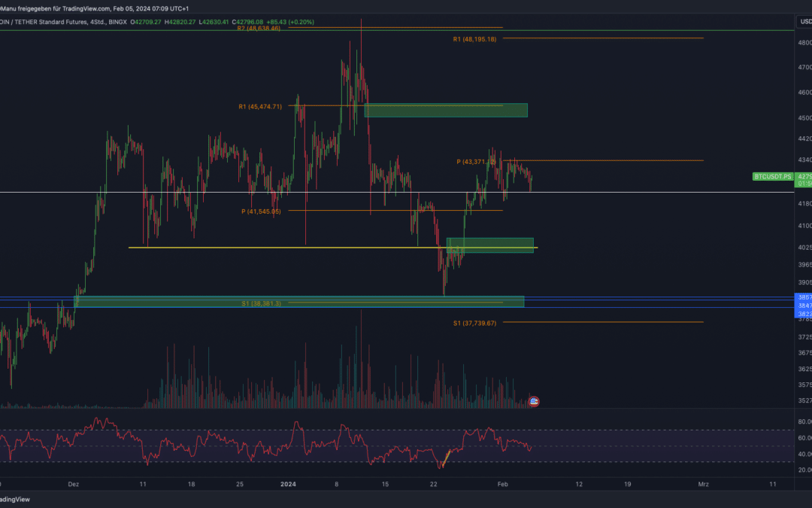Screen dimensions: 812x508
Task: Click the 19 label on the time axis
Action: click(x=627, y=484)
